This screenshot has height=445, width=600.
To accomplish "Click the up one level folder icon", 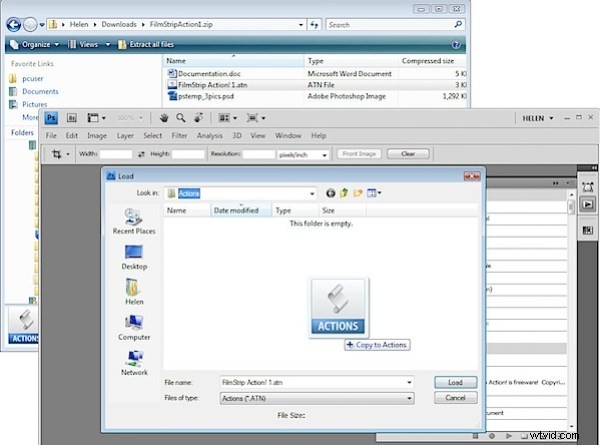I will coord(346,192).
